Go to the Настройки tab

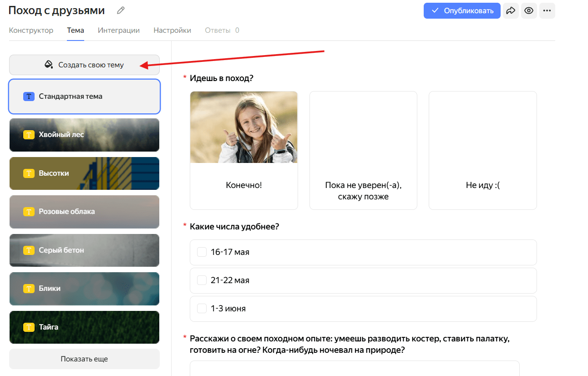pos(172,30)
